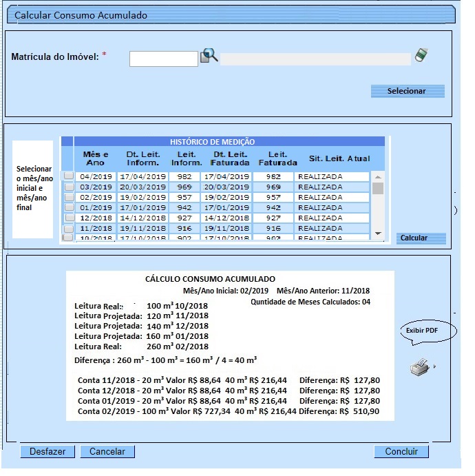This screenshot has width=475, height=476.
Task: Click the Cancelar button
Action: tap(107, 452)
